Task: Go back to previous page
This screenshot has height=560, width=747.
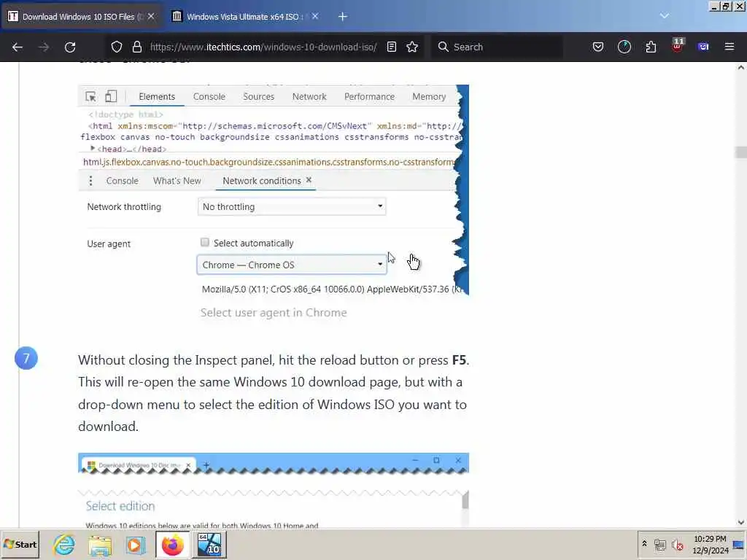Action: click(18, 47)
